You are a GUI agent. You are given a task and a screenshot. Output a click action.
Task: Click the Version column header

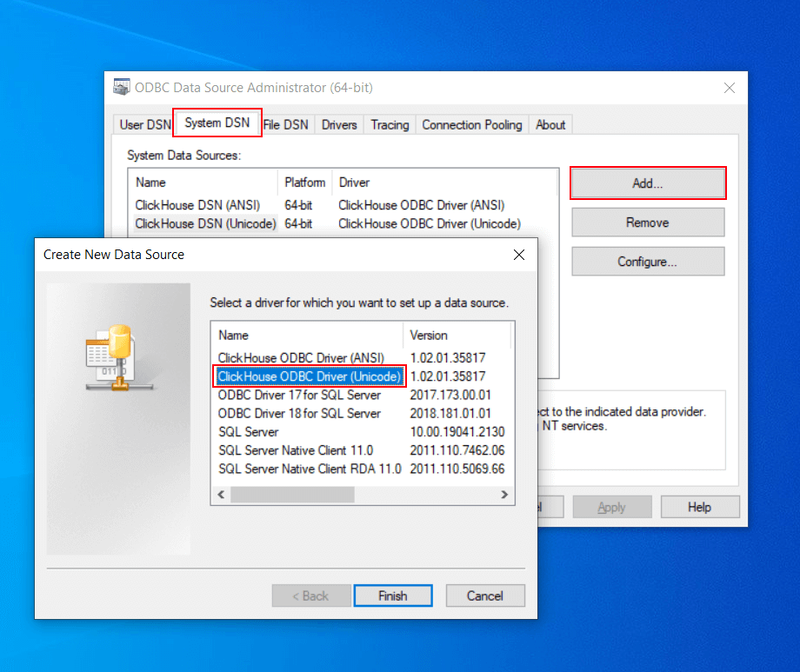[457, 336]
